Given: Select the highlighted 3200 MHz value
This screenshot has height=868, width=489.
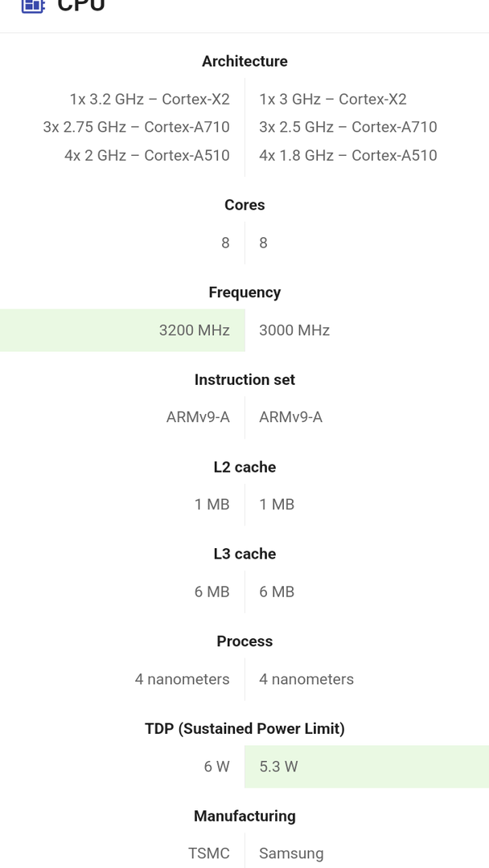Looking at the screenshot, I should pyautogui.click(x=195, y=330).
